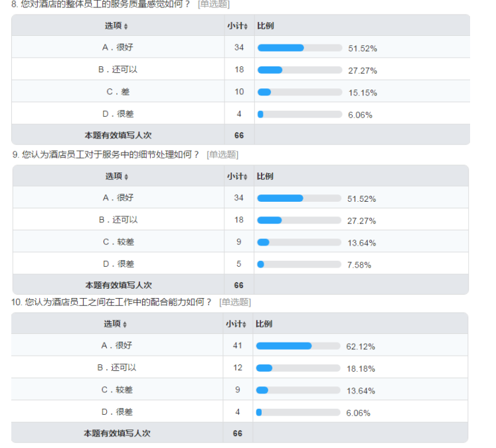
Task: Click the 62.12% progress bar in question 10
Action: pyautogui.click(x=298, y=346)
